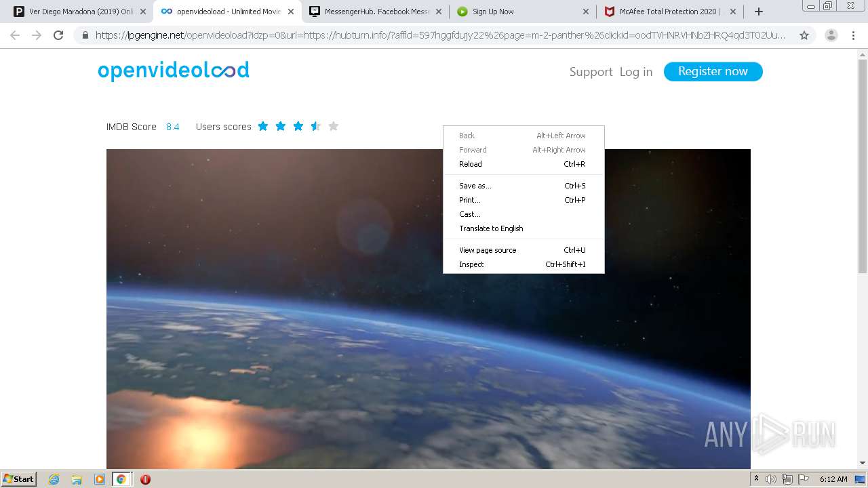
Task: Click the Log in link
Action: [635, 72]
